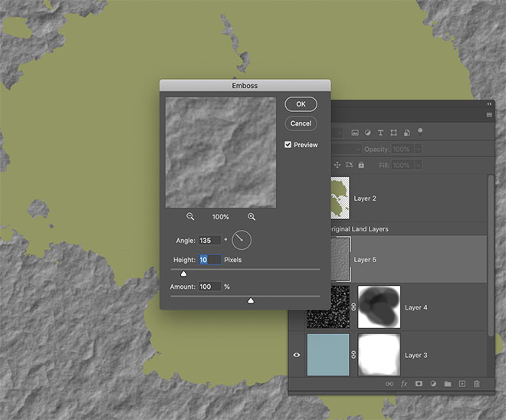This screenshot has height=420, width=506.
Task: Toggle the layer filtering switch
Action: click(x=420, y=131)
